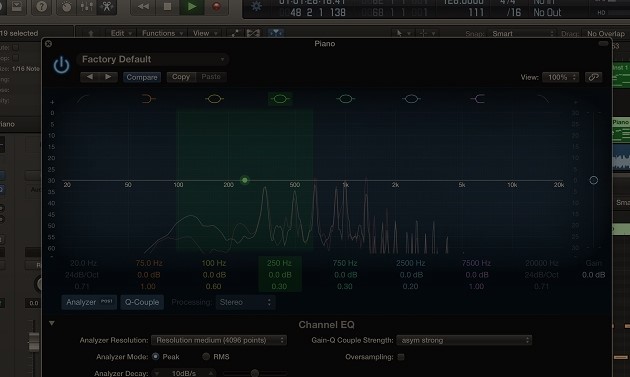Image resolution: width=630 pixels, height=377 pixels.
Task: Open the Gain-Q Couple Strength dropdown
Action: point(464,340)
